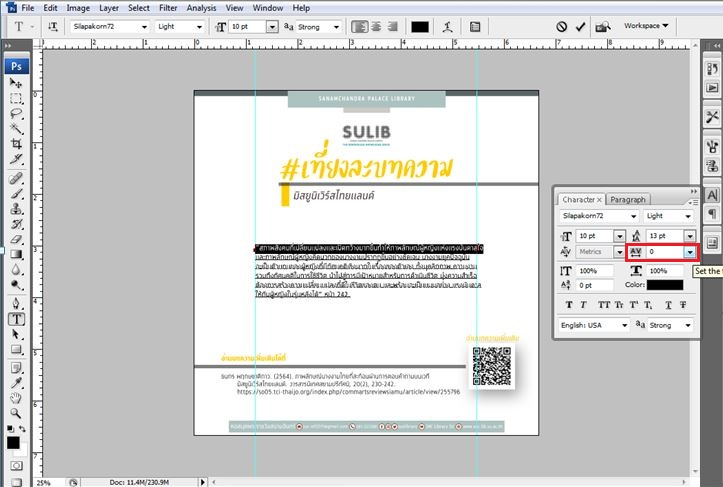
Task: Select the Dodge tool
Action: pos(16,285)
